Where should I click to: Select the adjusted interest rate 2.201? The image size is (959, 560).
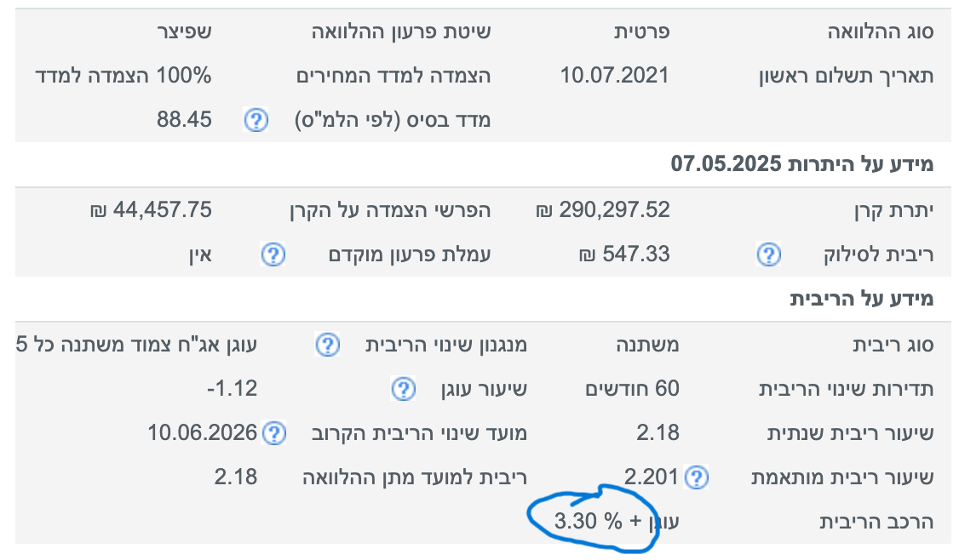(x=652, y=477)
